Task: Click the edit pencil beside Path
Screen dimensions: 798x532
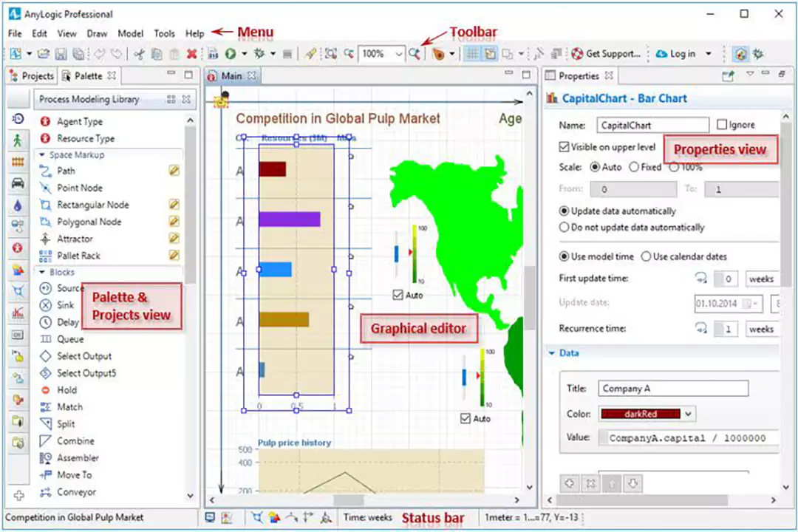Action: pyautogui.click(x=174, y=171)
